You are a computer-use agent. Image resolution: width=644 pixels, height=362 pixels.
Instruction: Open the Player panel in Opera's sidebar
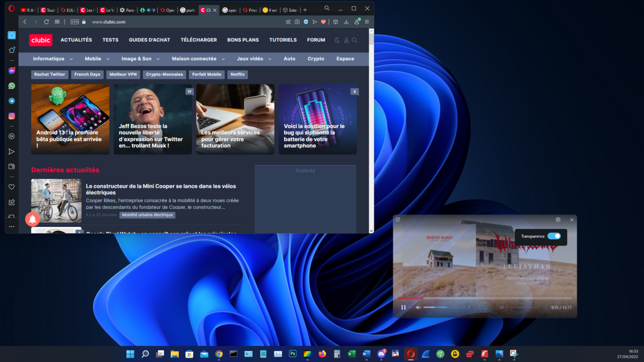click(x=12, y=136)
